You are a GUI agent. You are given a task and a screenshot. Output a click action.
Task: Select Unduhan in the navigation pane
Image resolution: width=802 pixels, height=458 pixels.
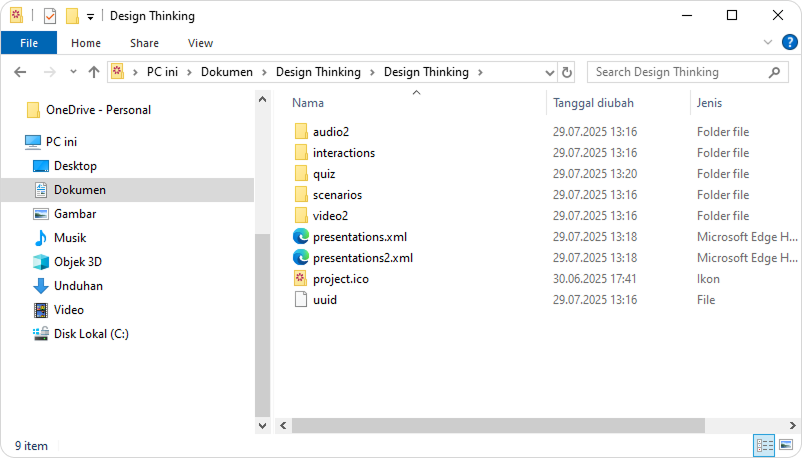78,286
